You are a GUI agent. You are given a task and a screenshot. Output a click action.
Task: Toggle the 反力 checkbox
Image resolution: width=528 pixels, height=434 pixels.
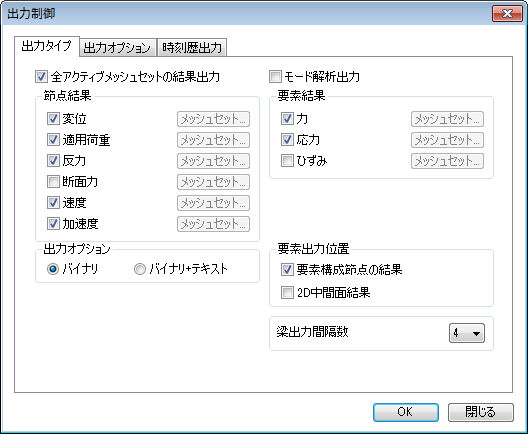tap(53, 161)
